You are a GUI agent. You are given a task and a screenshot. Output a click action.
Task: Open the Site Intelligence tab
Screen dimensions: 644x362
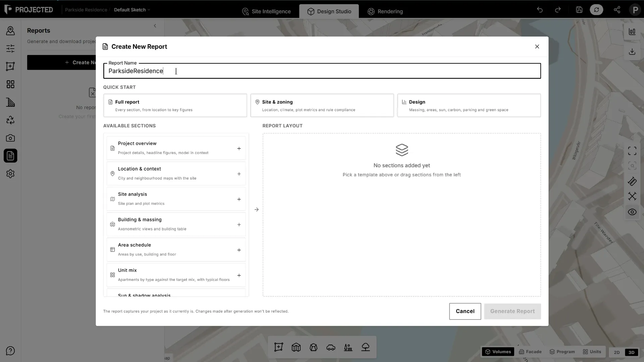pyautogui.click(x=266, y=11)
